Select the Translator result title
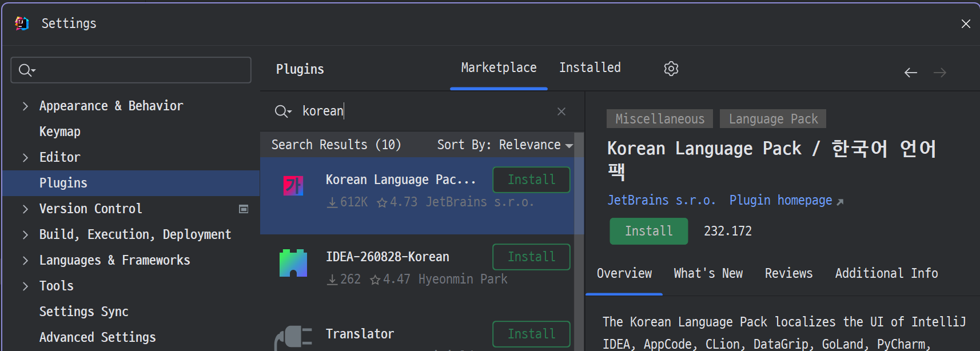This screenshot has height=351, width=980. click(360, 334)
